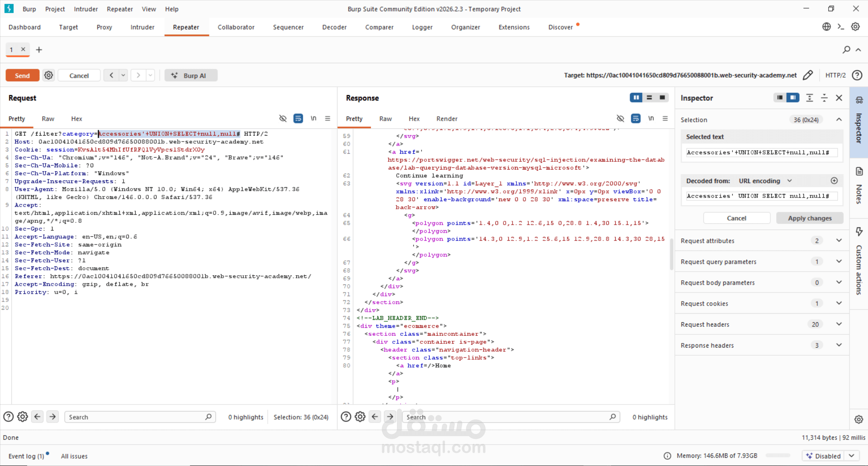868x466 pixels.
Task: Edit the target with the pencil icon
Action: pos(808,75)
